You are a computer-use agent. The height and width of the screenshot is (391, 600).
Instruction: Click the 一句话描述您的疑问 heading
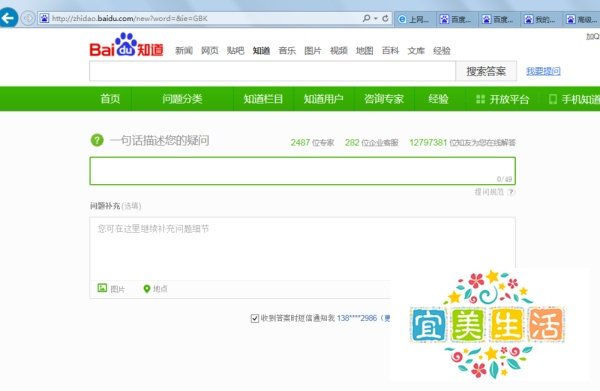coord(160,140)
